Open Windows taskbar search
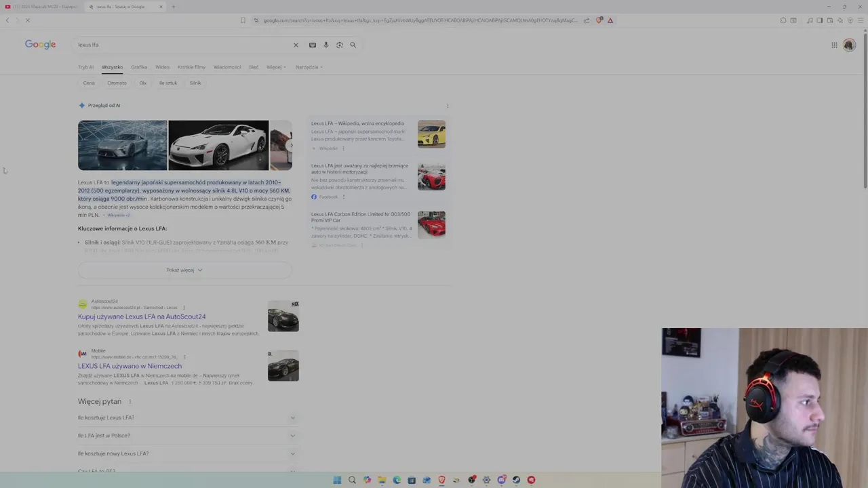868x488 pixels. pyautogui.click(x=352, y=480)
